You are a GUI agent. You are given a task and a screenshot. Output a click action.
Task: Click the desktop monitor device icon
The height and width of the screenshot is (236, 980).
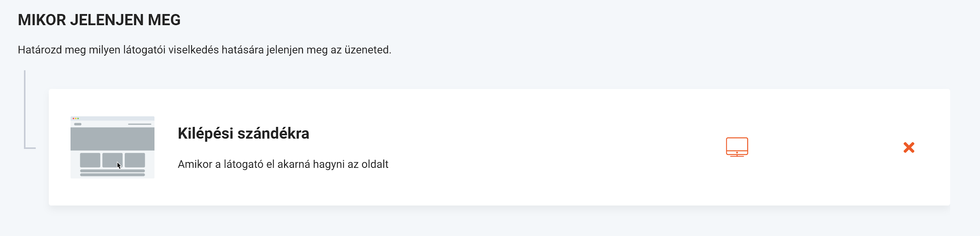pyautogui.click(x=737, y=147)
